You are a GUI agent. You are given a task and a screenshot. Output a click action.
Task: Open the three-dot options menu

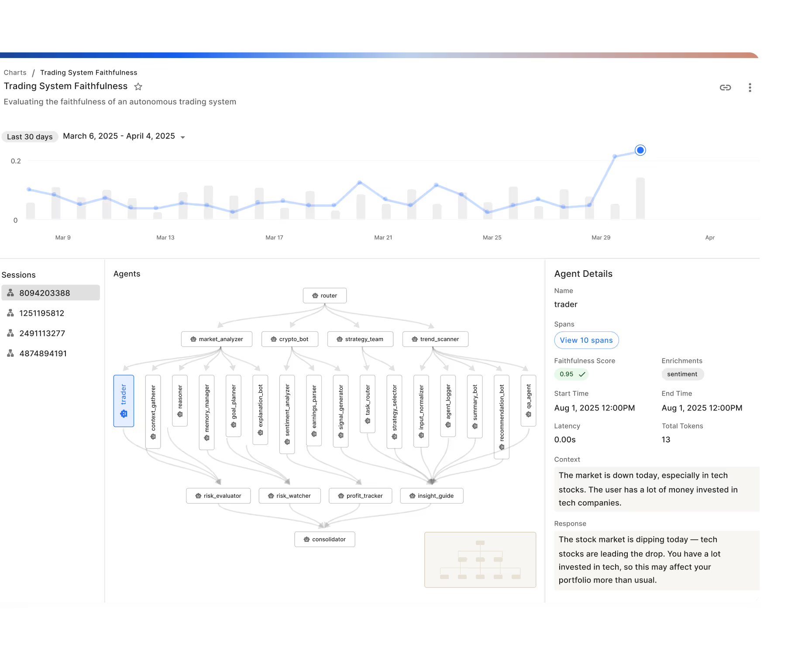750,87
